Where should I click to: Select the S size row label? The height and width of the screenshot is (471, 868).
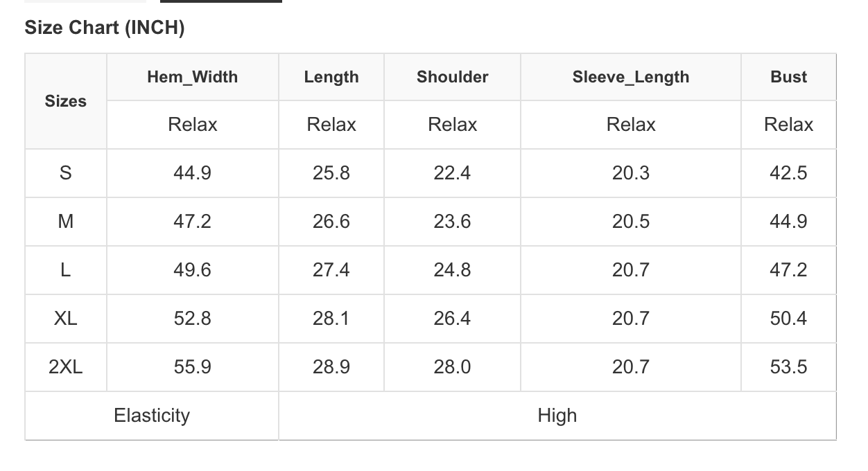point(66,173)
